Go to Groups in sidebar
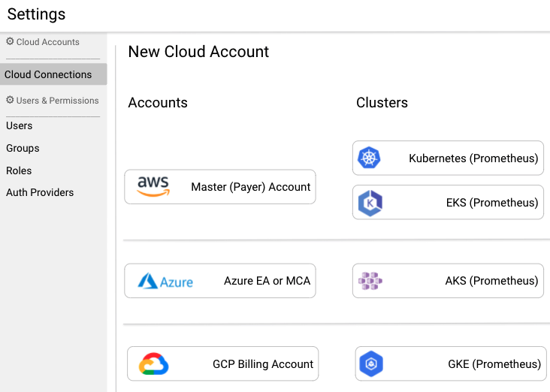This screenshot has width=550, height=392. tap(23, 148)
